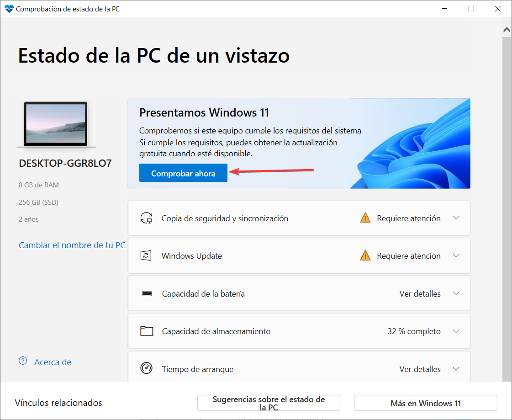Expand Tiempo de arranque chevron

pos(456,369)
